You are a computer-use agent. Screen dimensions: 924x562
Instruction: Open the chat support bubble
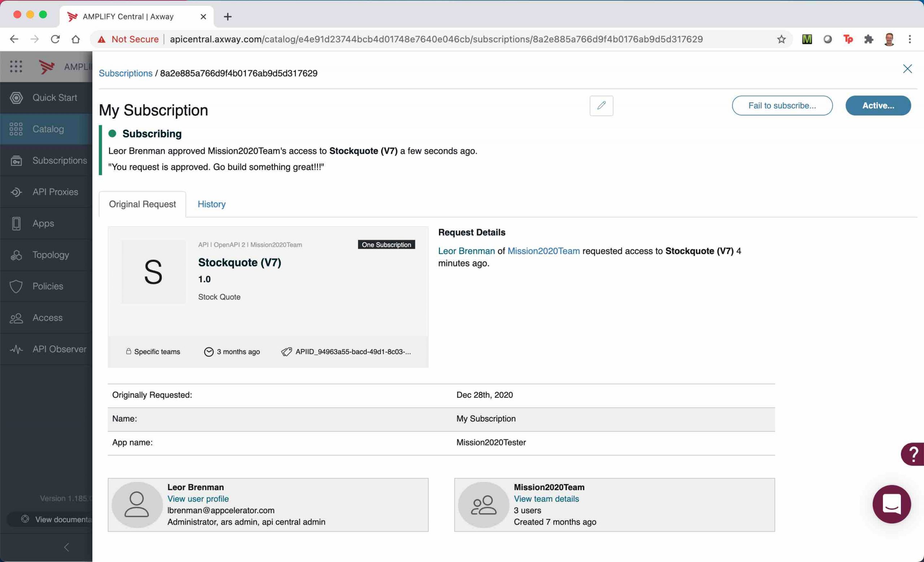pyautogui.click(x=892, y=504)
